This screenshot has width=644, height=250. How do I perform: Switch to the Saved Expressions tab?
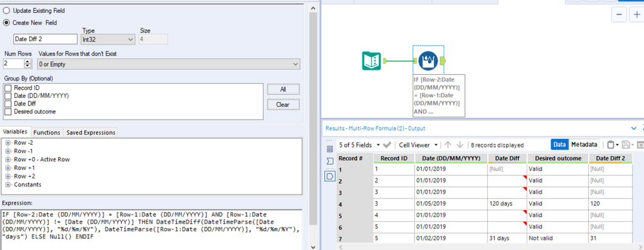click(91, 132)
